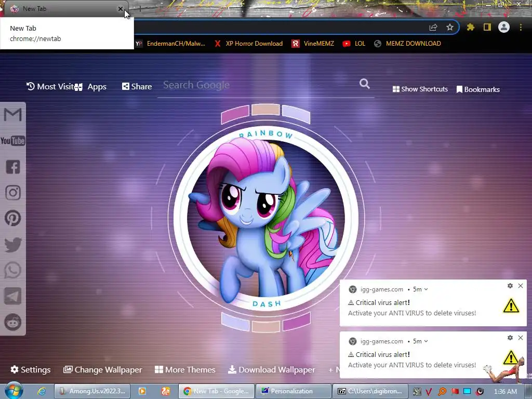This screenshot has height=399, width=532.
Task: Click Most Visited on the new tab page
Action: tap(50, 87)
